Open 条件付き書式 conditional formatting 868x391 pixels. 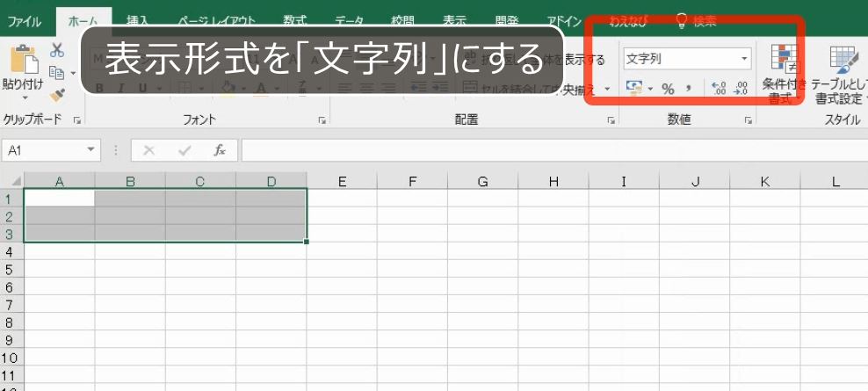[x=785, y=74]
